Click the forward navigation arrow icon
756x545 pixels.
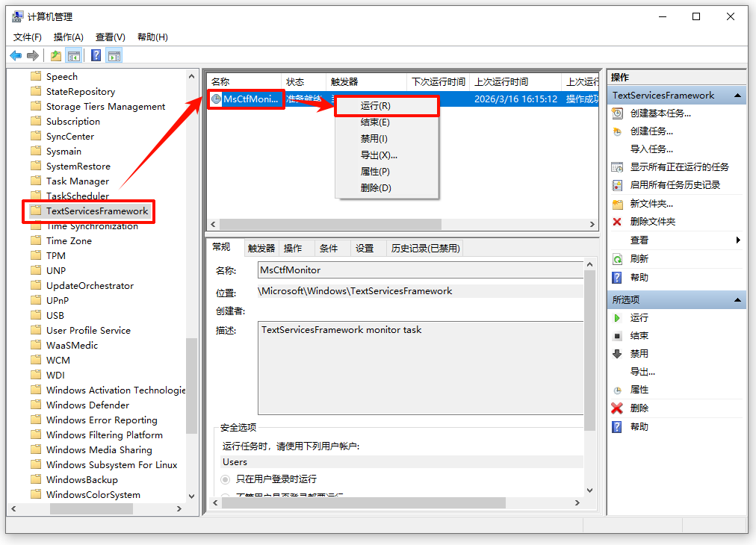tap(32, 54)
